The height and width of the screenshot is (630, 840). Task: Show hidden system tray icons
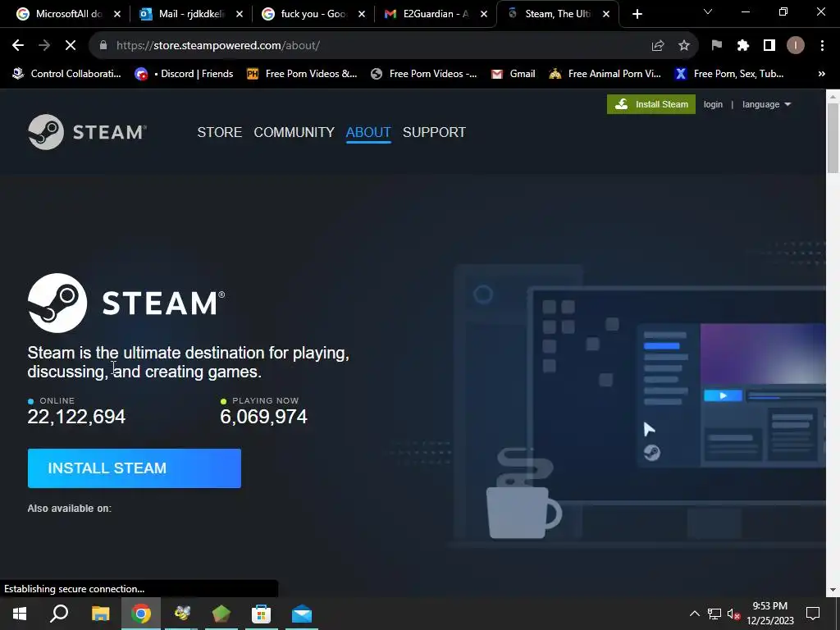[x=694, y=614]
